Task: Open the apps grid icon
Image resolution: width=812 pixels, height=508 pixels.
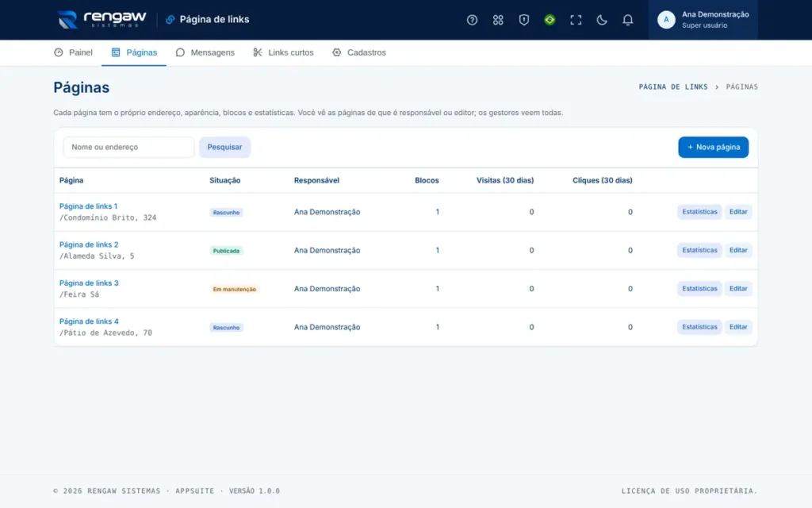Action: pos(498,20)
